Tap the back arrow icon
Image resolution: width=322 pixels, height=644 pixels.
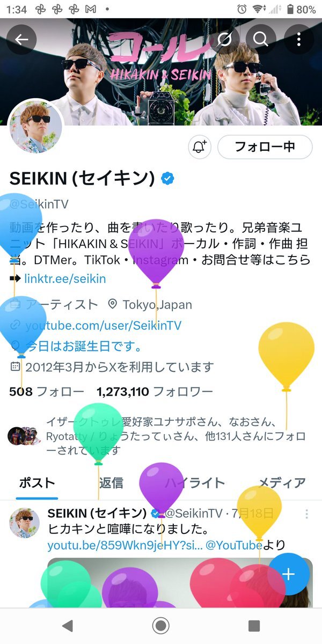click(x=21, y=39)
